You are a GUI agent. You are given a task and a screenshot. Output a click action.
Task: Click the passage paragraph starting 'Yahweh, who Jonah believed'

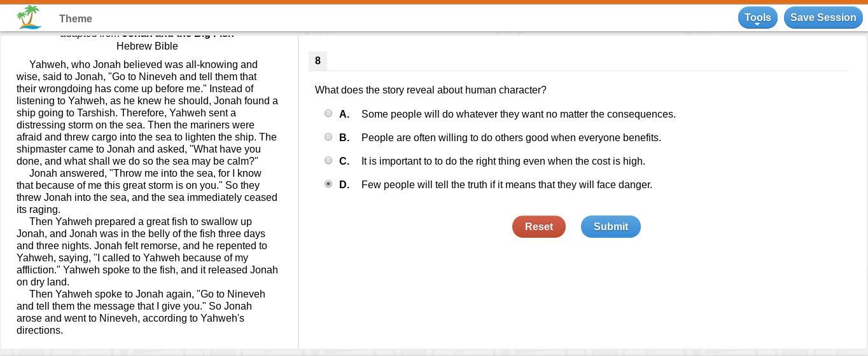coord(147,113)
